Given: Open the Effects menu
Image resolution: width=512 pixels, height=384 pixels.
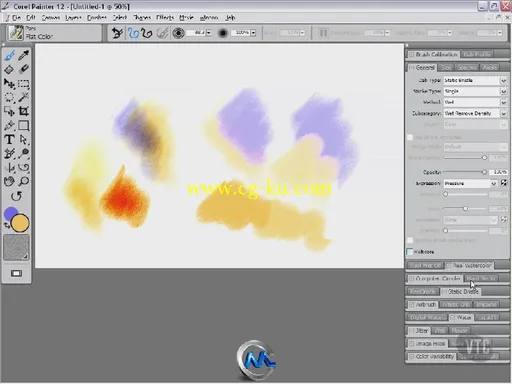Looking at the screenshot, I should (165, 18).
